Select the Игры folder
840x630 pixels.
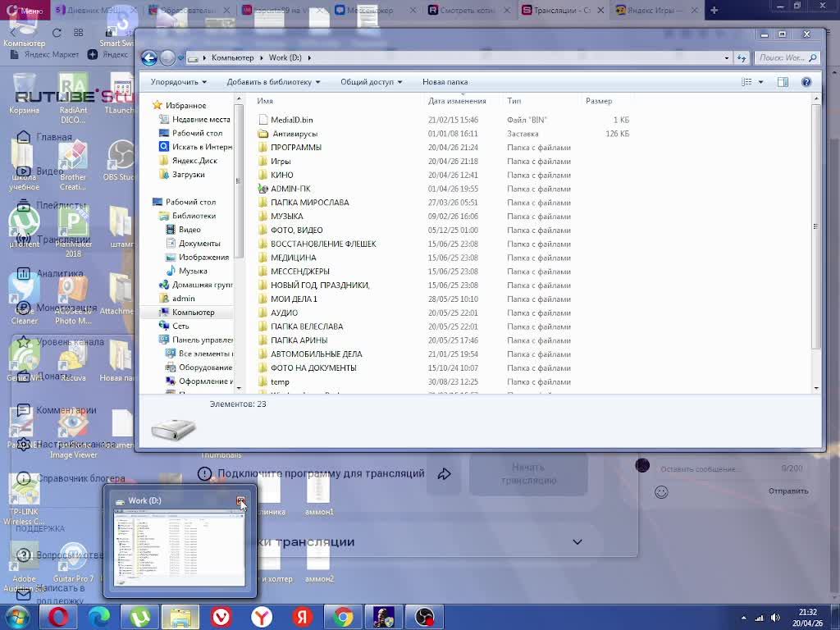tap(281, 162)
